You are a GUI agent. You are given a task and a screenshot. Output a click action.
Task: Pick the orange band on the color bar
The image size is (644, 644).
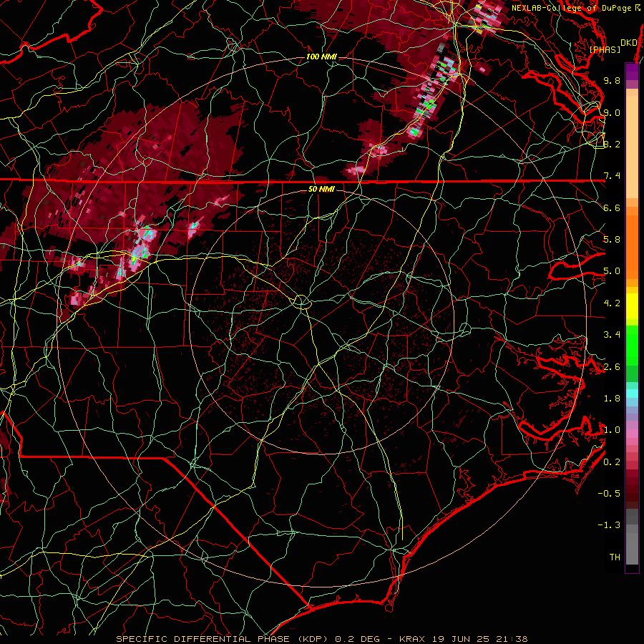click(632, 243)
